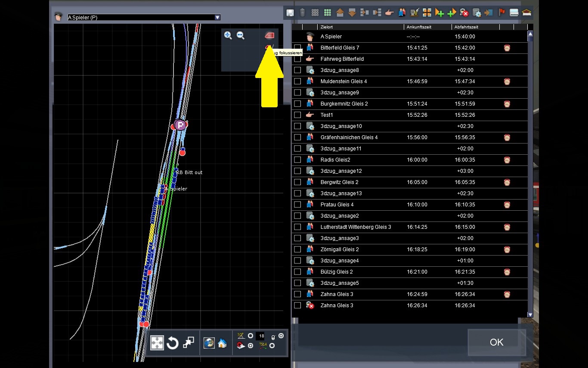
Task: Click the red flag toolbar icon
Action: click(x=501, y=12)
